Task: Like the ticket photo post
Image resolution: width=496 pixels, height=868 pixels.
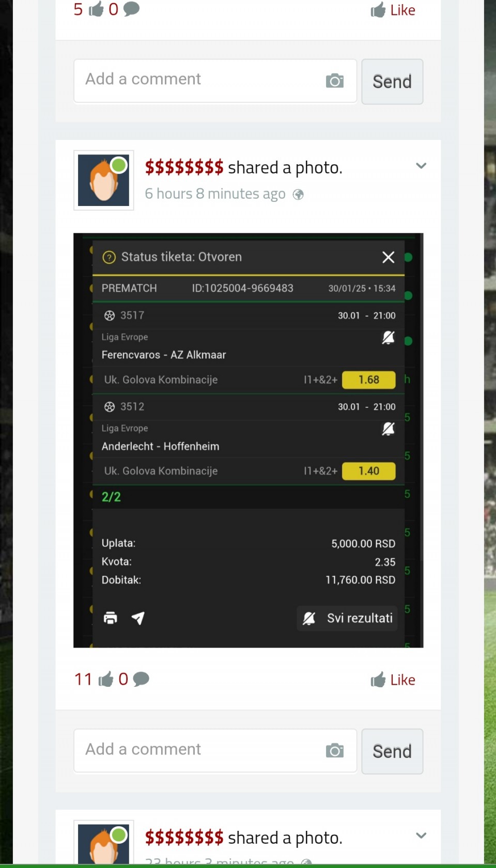Action: click(393, 680)
